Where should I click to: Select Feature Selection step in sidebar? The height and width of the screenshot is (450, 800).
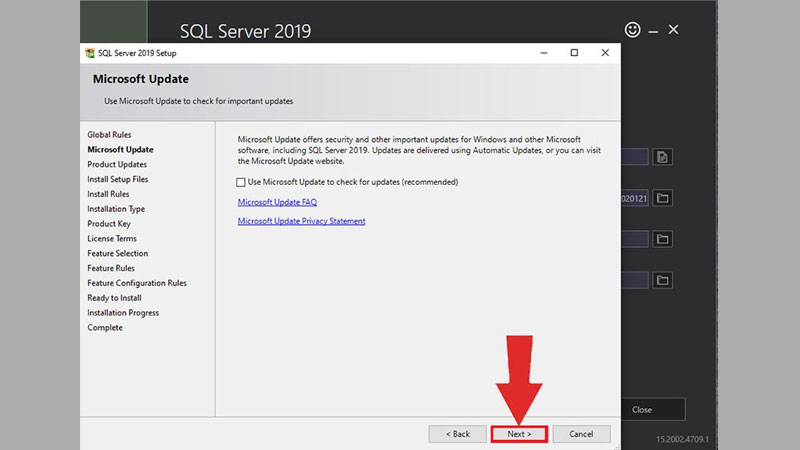click(117, 253)
